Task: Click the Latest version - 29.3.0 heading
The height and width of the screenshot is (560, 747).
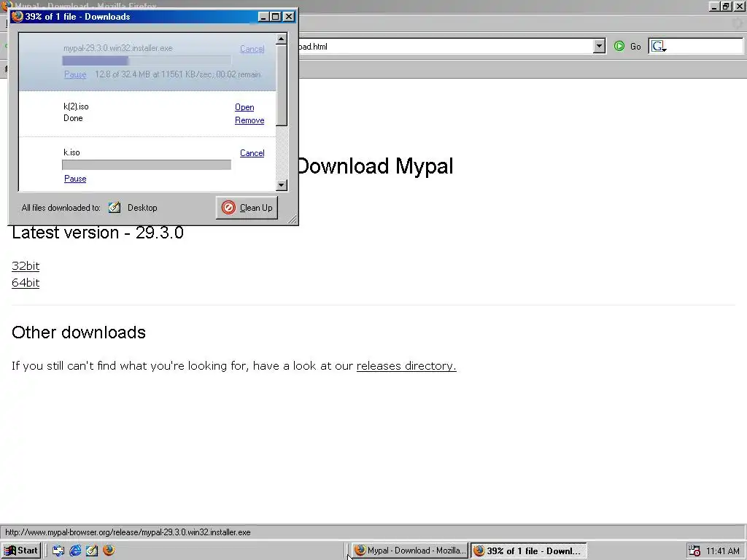Action: 98,233
